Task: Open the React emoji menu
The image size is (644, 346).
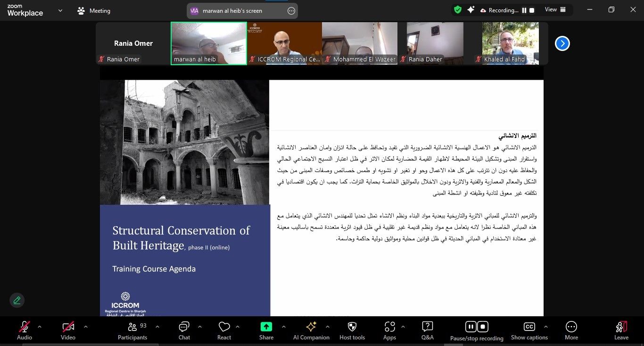Action: point(224,330)
